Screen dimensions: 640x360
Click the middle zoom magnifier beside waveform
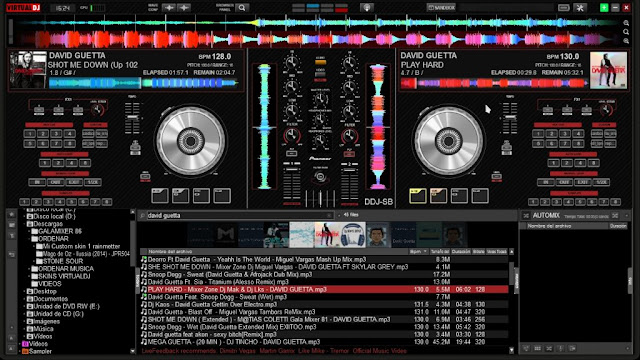[626, 32]
